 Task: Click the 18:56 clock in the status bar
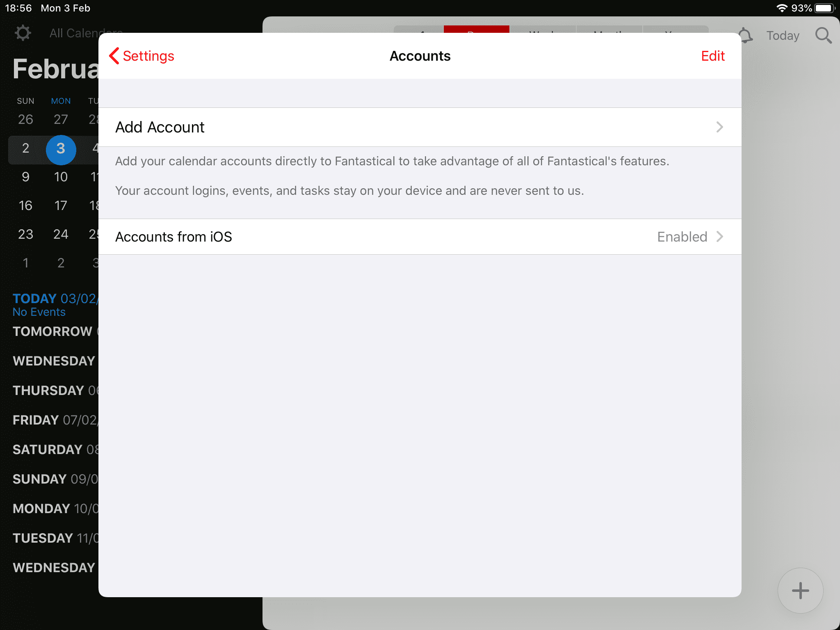pyautogui.click(x=18, y=8)
